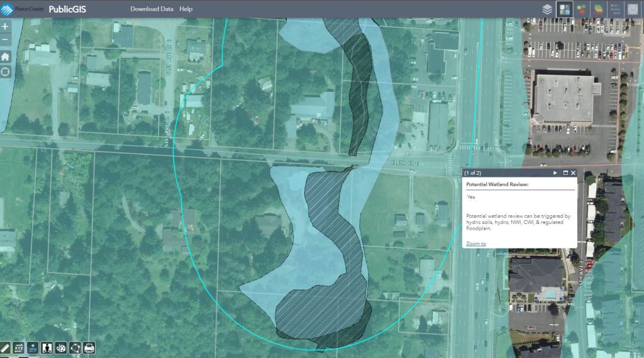Close the Potential Wetland Review popup
Viewport: 644px width, 358px height.
(x=573, y=172)
